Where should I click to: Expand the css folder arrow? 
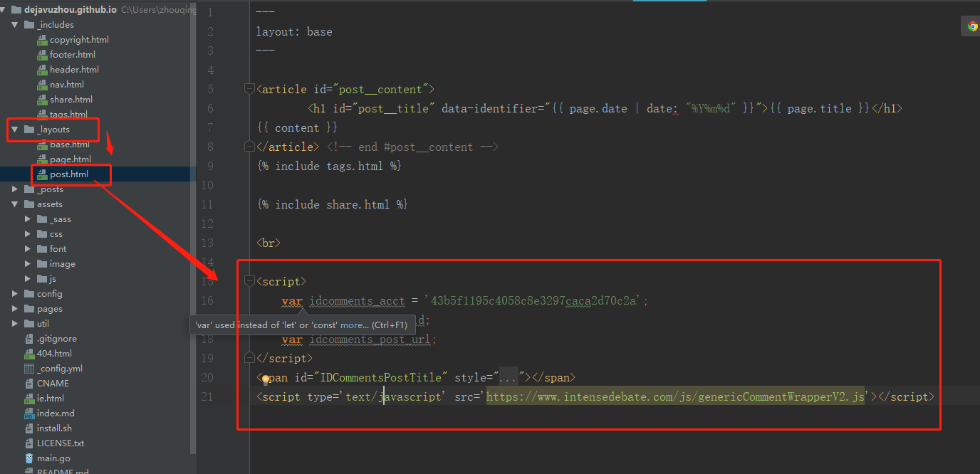click(x=28, y=234)
